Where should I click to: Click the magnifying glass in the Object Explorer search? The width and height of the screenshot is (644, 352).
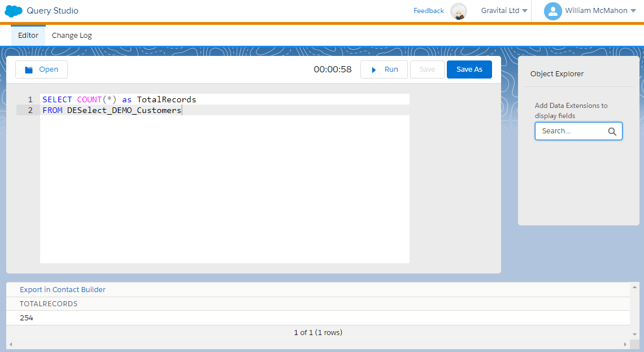click(x=612, y=131)
